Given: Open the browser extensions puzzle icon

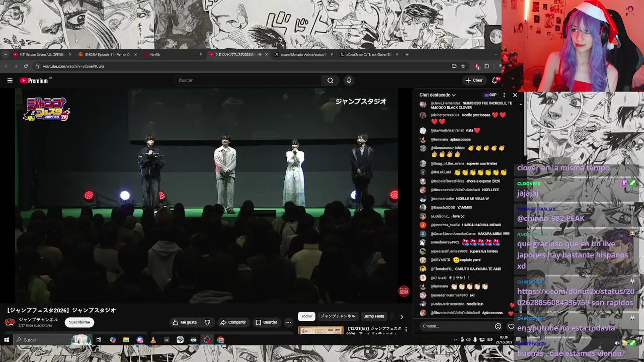Looking at the screenshot, I should 487,66.
